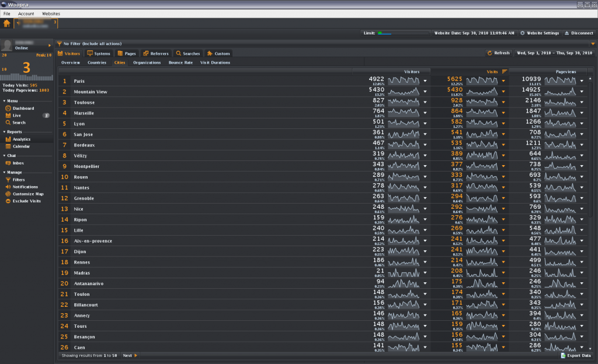Switch to the Searches tab
The height and width of the screenshot is (364, 598).
tap(187, 54)
